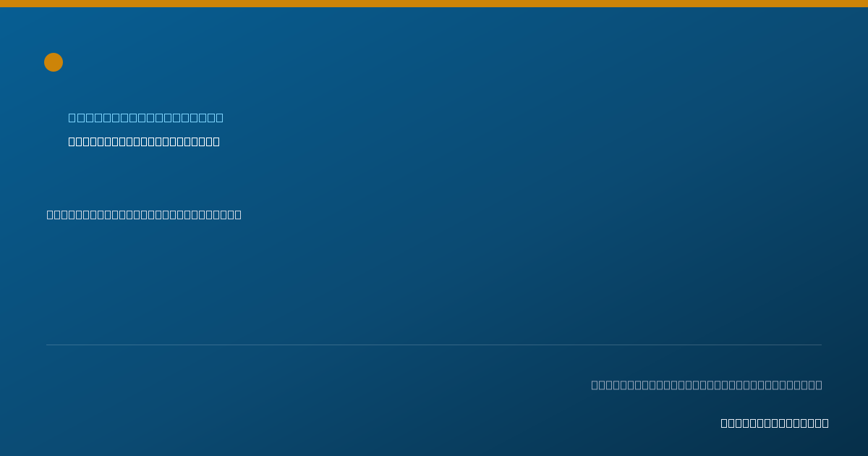Click the last character of the bold footer text
The image size is (868, 456).
click(x=825, y=423)
